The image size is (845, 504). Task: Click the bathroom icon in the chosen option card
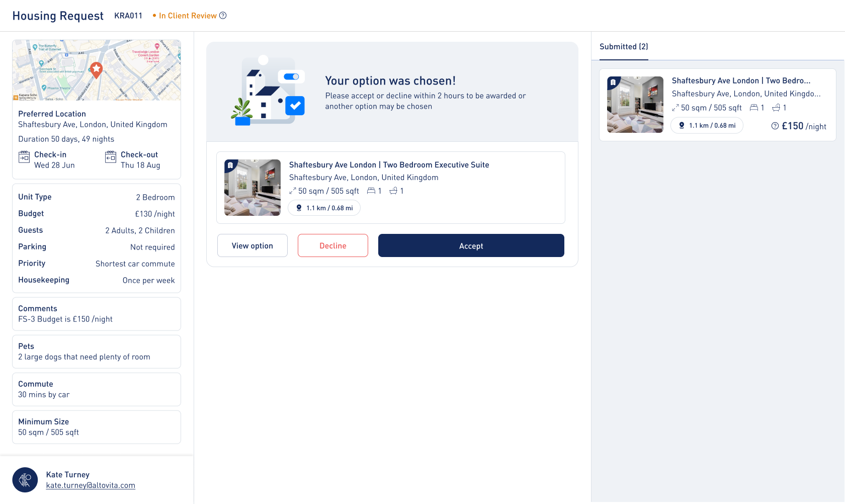[393, 191]
